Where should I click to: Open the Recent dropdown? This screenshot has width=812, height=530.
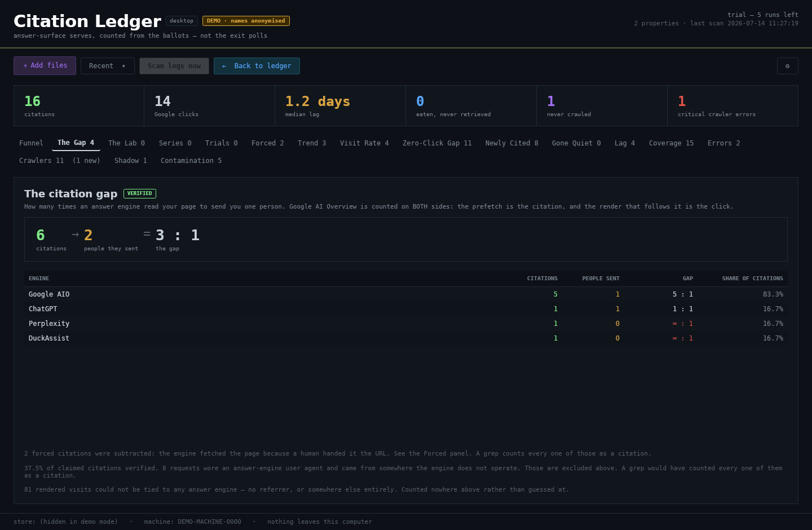[108, 66]
